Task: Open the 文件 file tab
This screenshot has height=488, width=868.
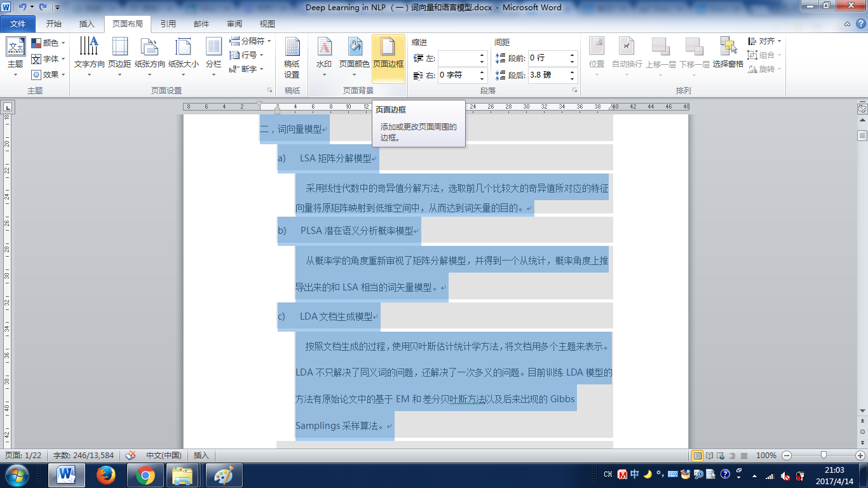Action: point(18,24)
